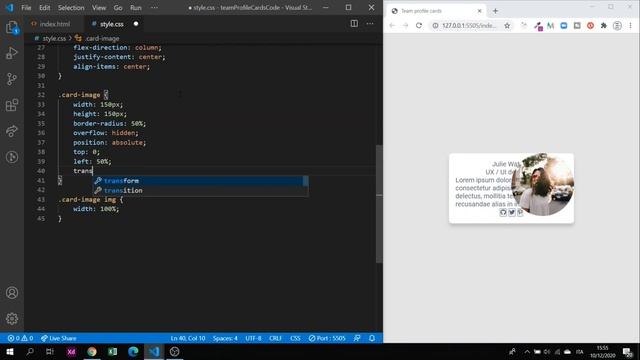The image size is (640, 360).
Task: Split the editor to the right
Action: pos(354,24)
